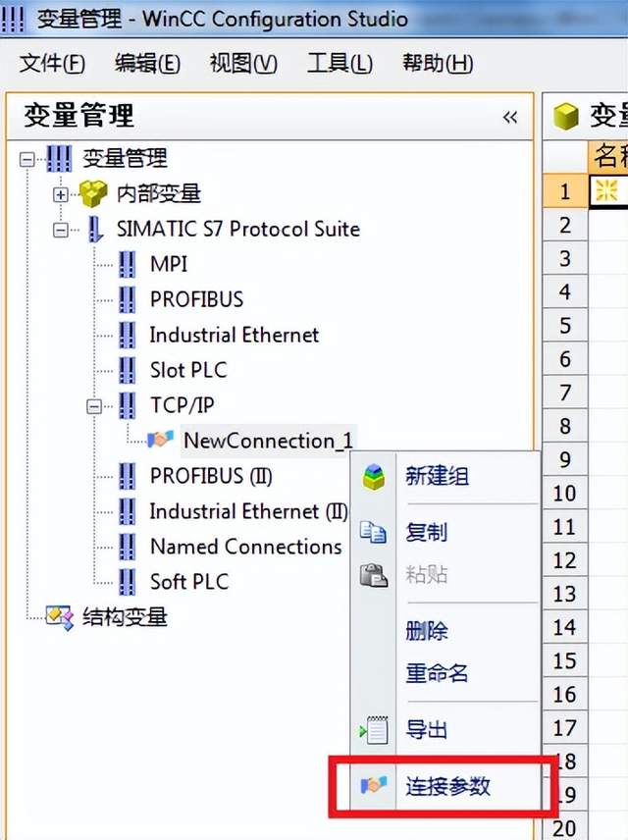Open the 文件(F) menu
The image size is (628, 840).
[52, 64]
